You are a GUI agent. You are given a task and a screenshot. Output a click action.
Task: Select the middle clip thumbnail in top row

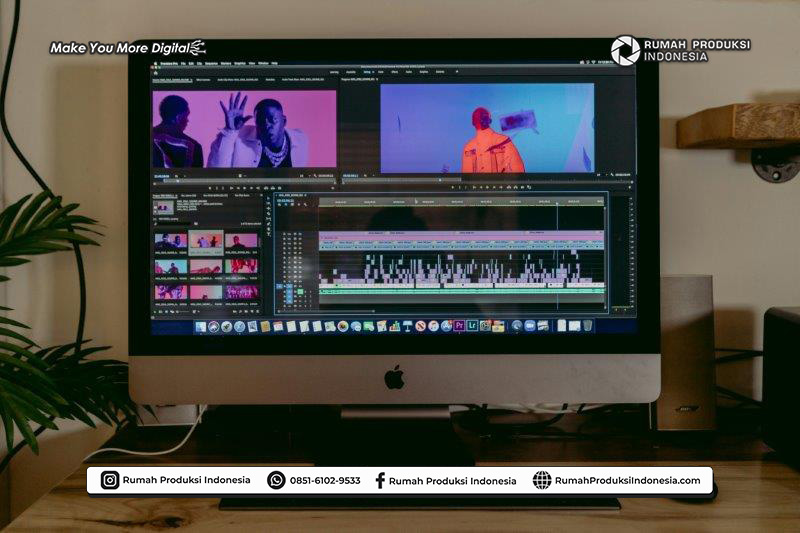[x=206, y=241]
